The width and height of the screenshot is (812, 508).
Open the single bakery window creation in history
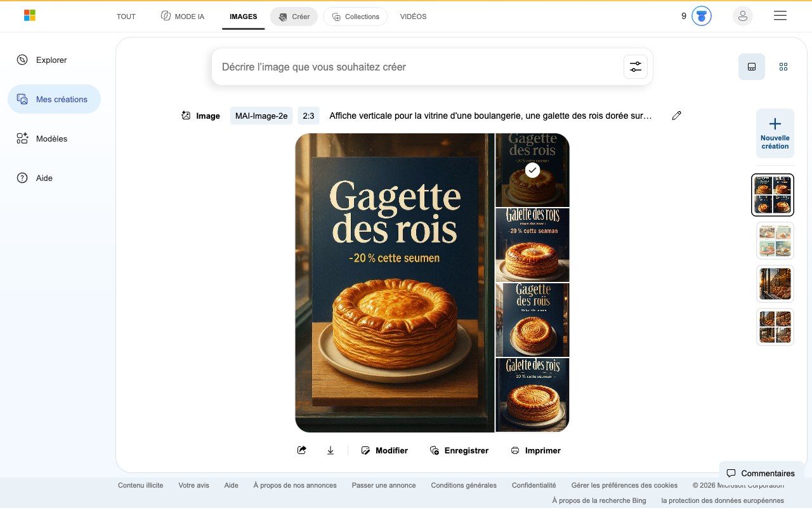click(775, 283)
